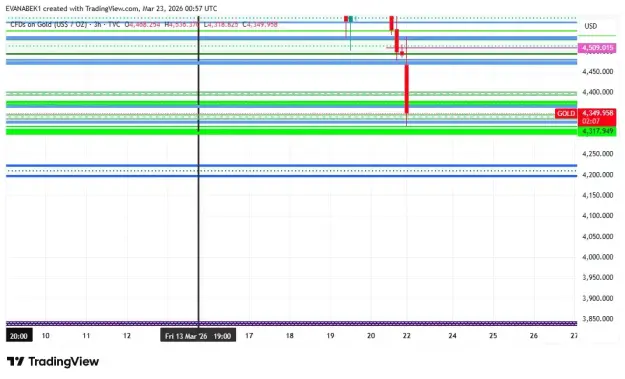Click the 02:07 candle countdown timer
The image size is (625, 379).
coord(591,121)
